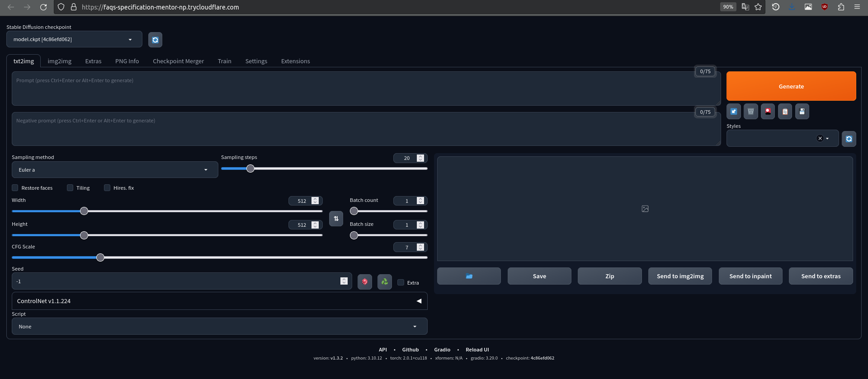This screenshot has width=868, height=379.
Task: Open the output folder icon button
Action: coord(469,276)
